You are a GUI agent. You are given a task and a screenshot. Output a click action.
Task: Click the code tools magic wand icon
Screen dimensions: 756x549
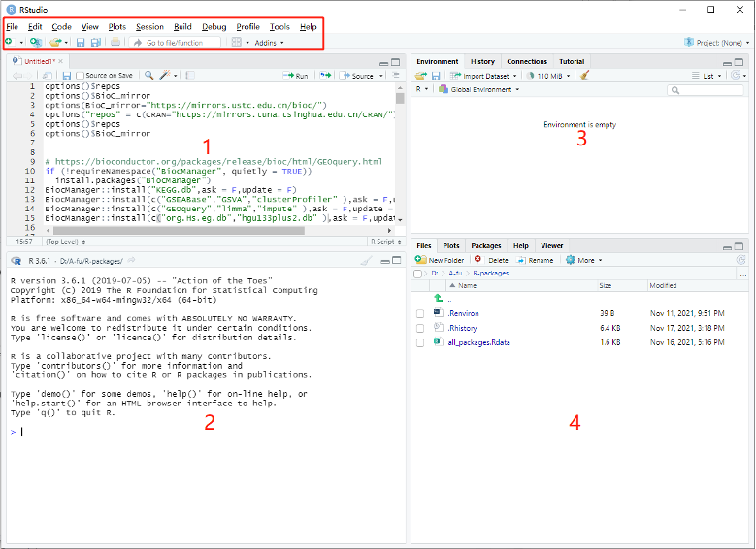165,75
